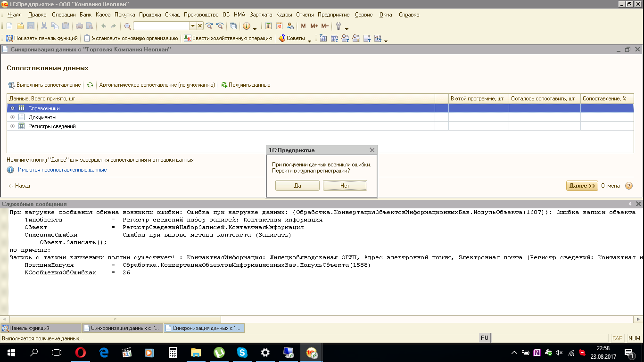Expand the Документы tree node
The height and width of the screenshot is (362, 644).
tap(13, 117)
